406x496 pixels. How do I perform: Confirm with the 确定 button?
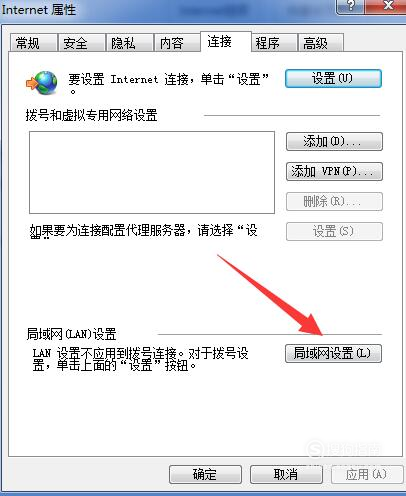tap(205, 474)
